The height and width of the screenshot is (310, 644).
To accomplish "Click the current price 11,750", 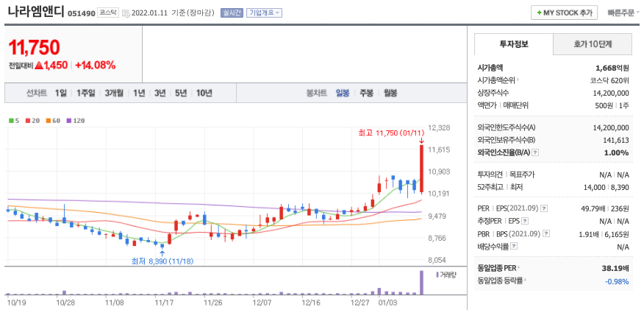I will pos(35,47).
